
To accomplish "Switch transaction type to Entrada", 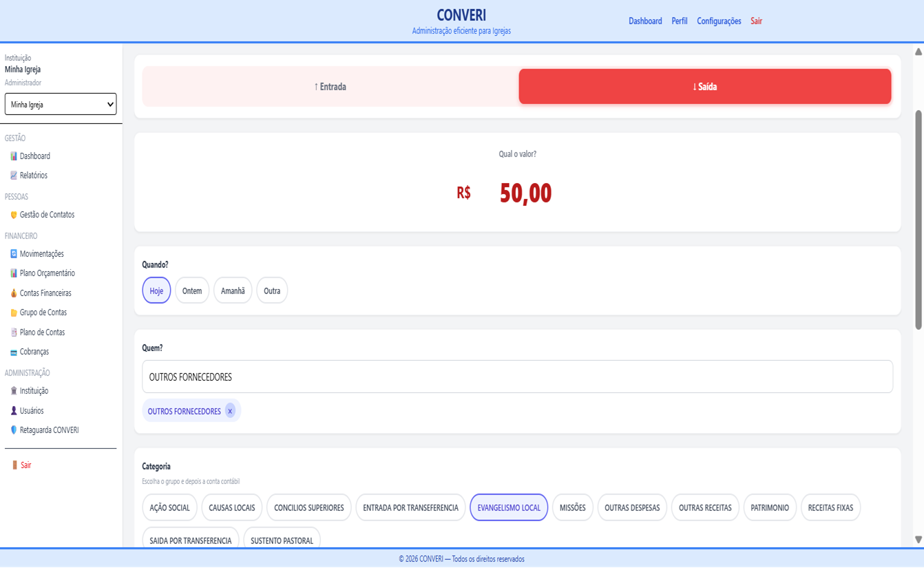I will click(330, 87).
